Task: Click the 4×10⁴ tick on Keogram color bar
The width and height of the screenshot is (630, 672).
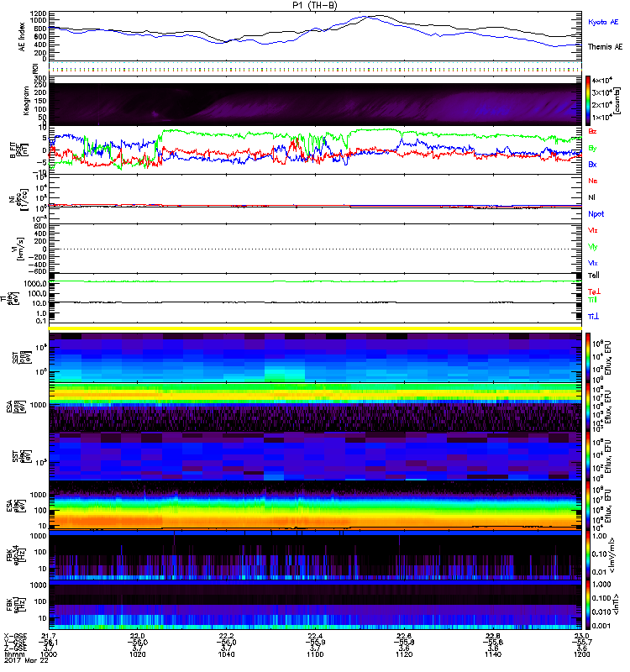Action: (x=602, y=81)
